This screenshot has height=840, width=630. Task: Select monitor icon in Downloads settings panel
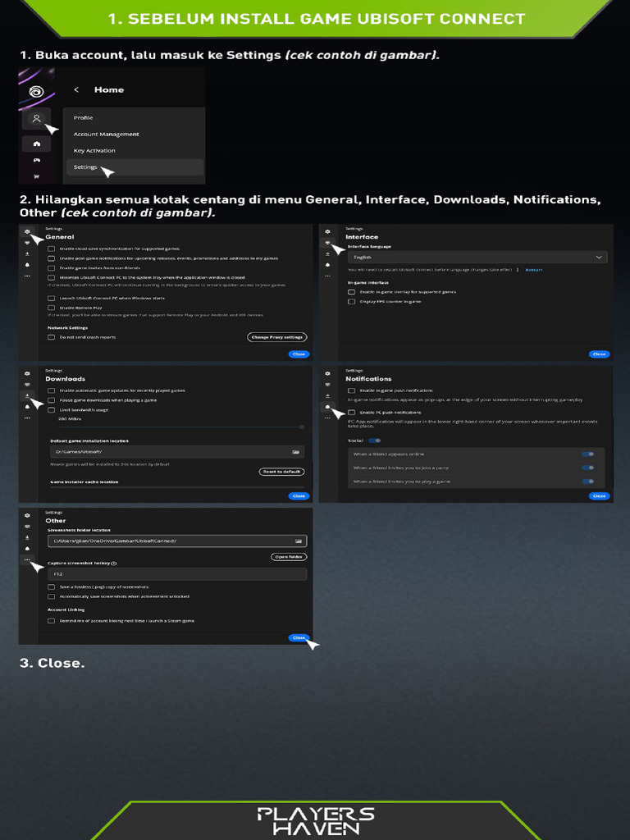(27, 385)
